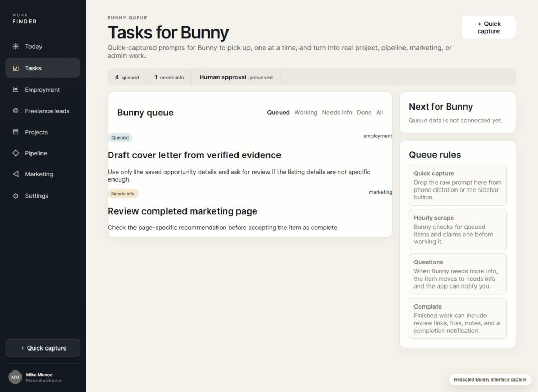Click the Next for Bunny heading
Screen dimensions: 538x392
(441, 107)
